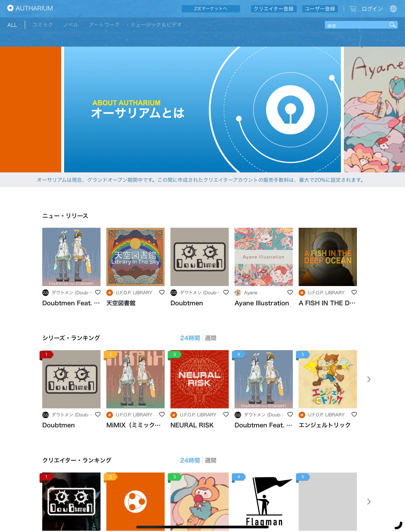The width and height of the screenshot is (405, 532).
Task: Click the 2次マーケットへ button
Action: coord(211,9)
